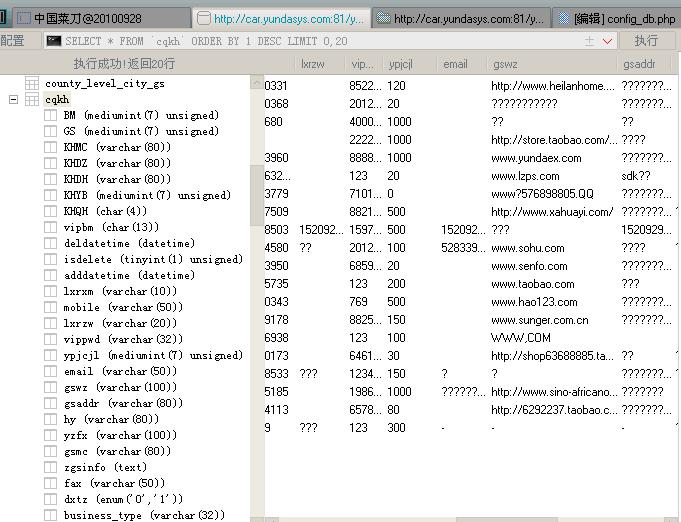Switch to the [编辑] config_db.php tab
Image resolution: width=681 pixels, height=522 pixels.
616,18
